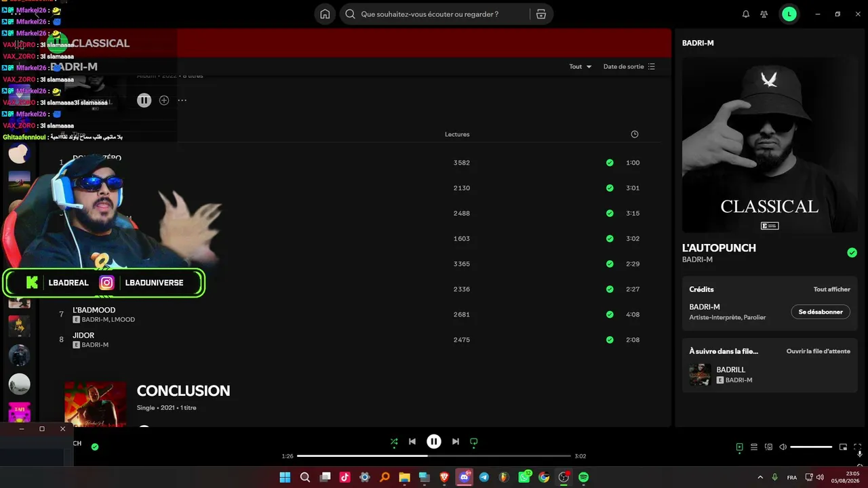Image resolution: width=868 pixels, height=488 pixels.
Task: Pause playback in the bottom player bar
Action: click(x=434, y=442)
